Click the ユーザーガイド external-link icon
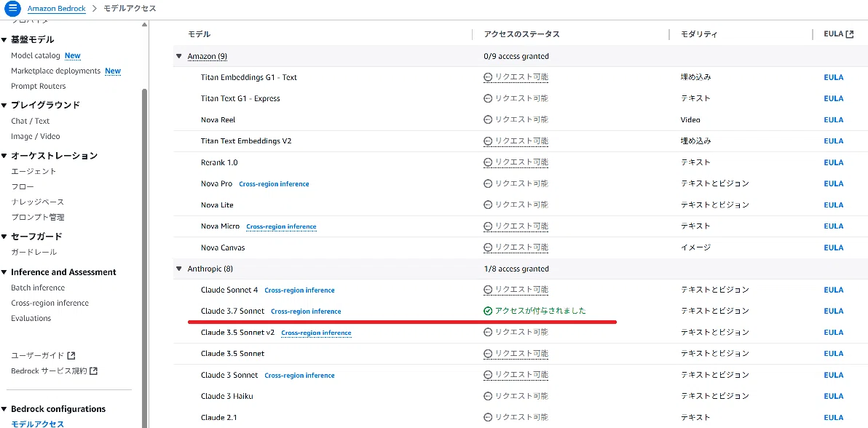The width and height of the screenshot is (868, 428). [x=71, y=355]
